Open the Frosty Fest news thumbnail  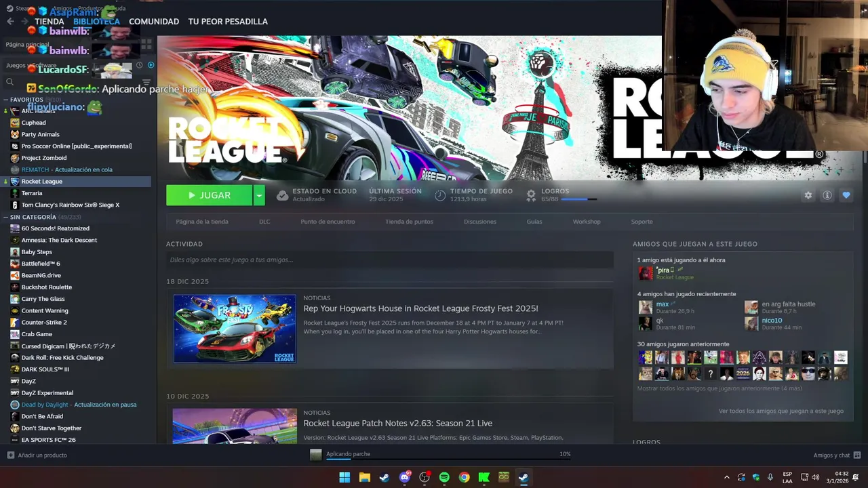235,329
